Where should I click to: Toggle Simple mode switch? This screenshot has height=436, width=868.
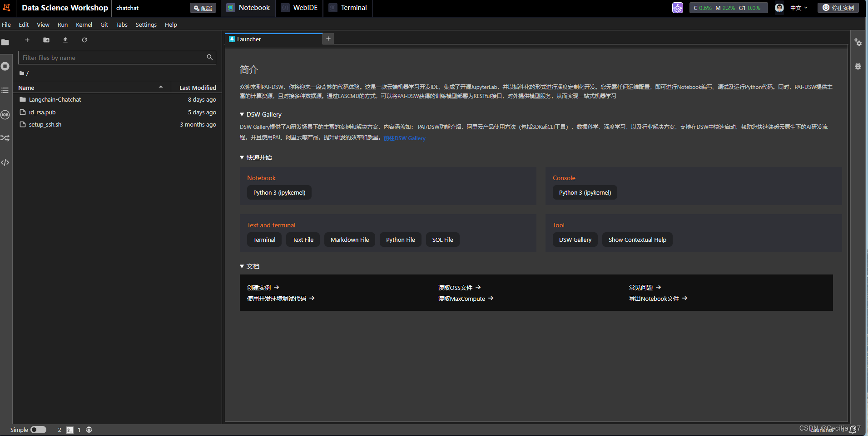point(39,430)
